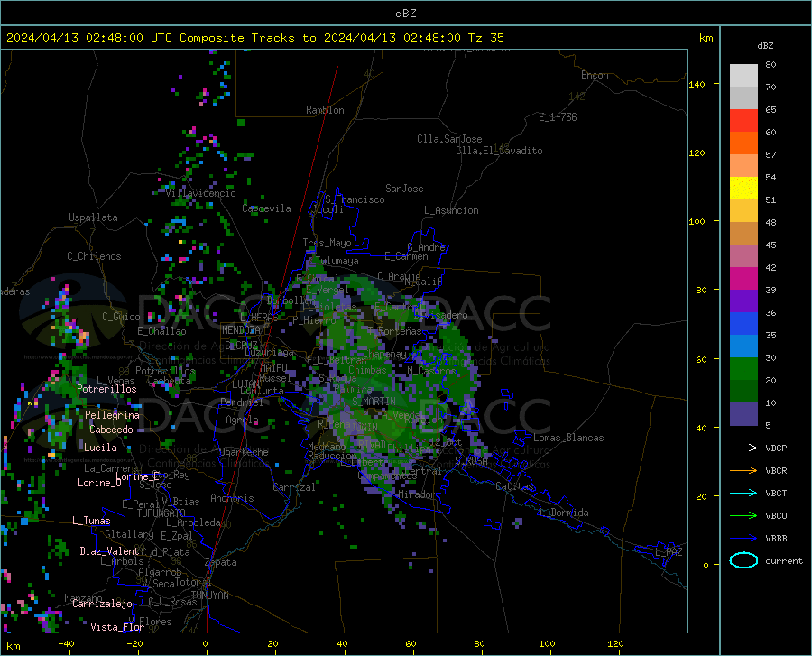Viewport: 812px width, 656px height.
Task: Select the red 60-65 dBZ color swatch
Action: coord(743,121)
